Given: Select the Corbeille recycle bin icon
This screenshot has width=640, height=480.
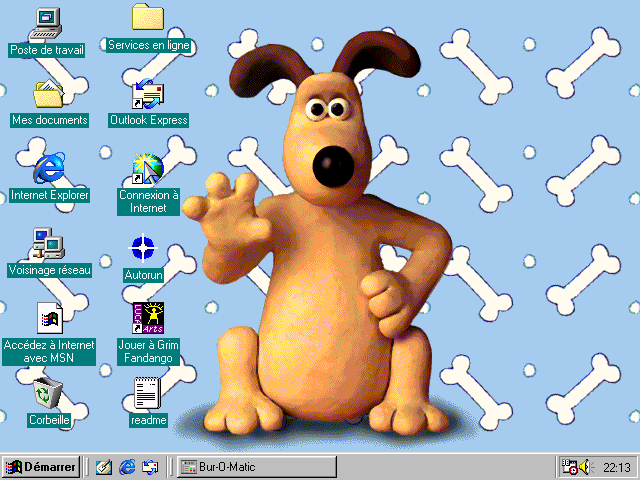Looking at the screenshot, I should (x=48, y=393).
